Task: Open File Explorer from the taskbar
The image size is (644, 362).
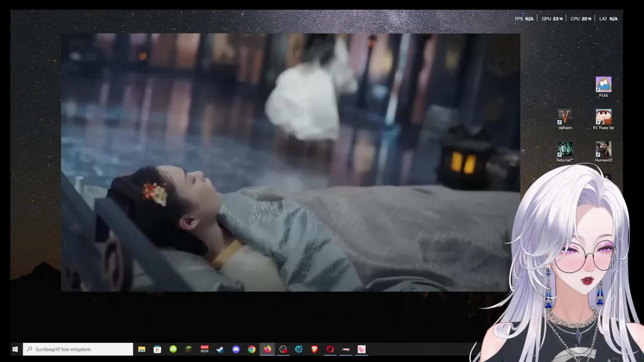Action: (142, 349)
